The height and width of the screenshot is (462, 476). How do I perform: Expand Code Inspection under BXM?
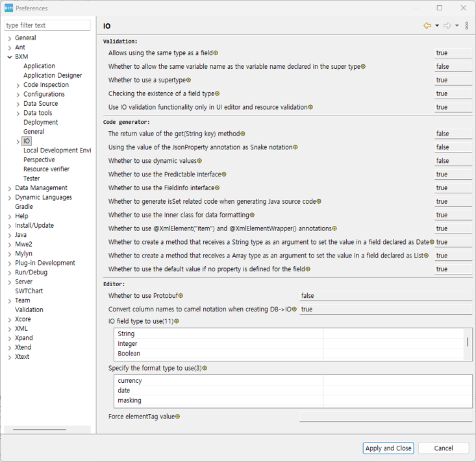tap(18, 85)
